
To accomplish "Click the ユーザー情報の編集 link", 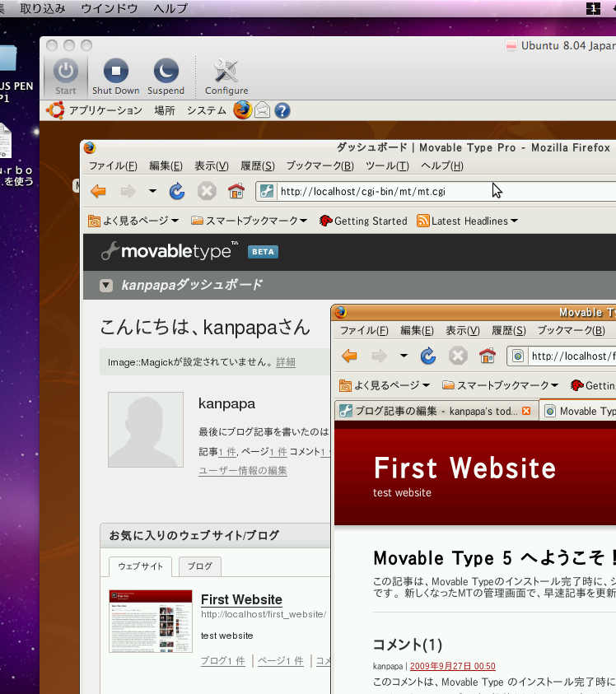I will pos(243,470).
